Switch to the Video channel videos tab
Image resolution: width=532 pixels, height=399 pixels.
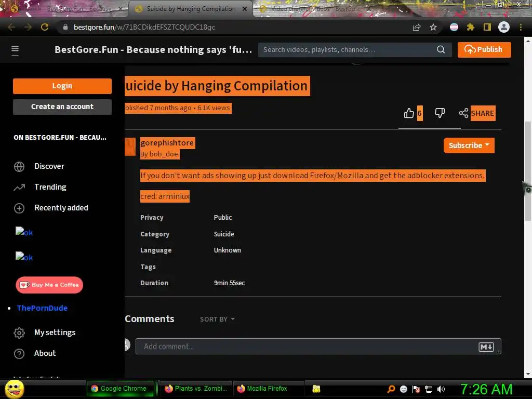click(x=312, y=9)
